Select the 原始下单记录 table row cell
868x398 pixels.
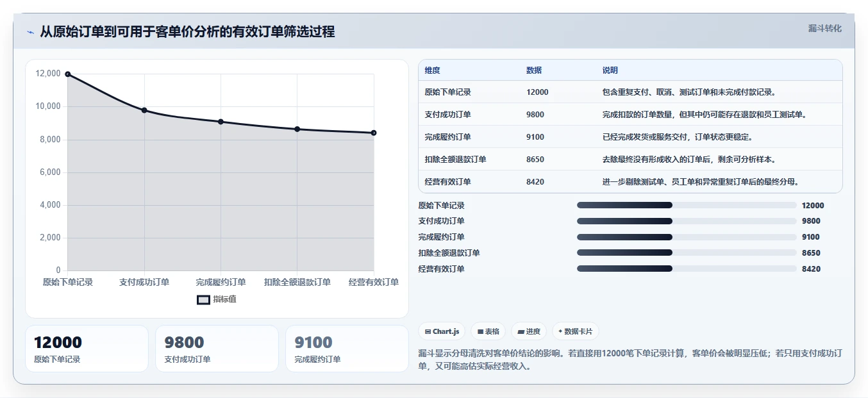pos(447,92)
